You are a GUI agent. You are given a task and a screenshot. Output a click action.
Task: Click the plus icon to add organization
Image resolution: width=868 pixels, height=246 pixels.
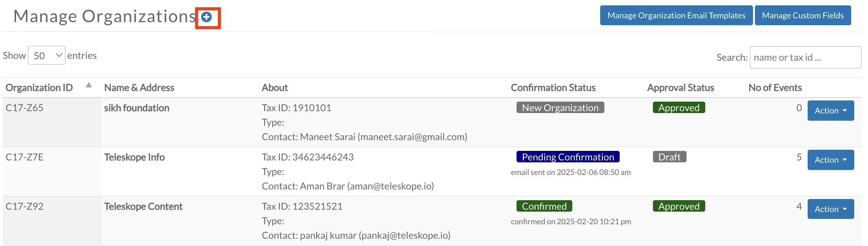point(206,17)
